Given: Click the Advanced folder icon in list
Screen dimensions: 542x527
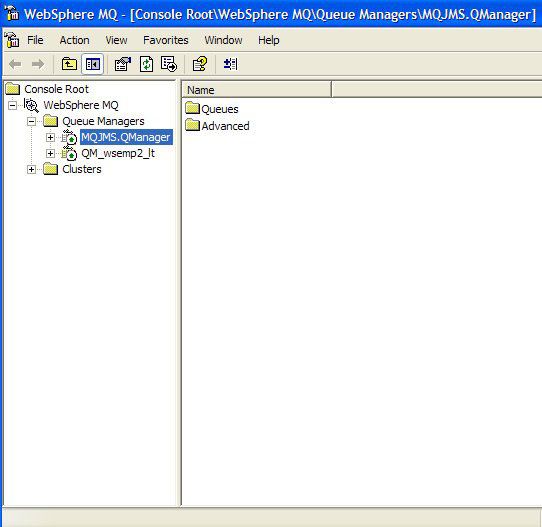Looking at the screenshot, I should tap(192, 125).
